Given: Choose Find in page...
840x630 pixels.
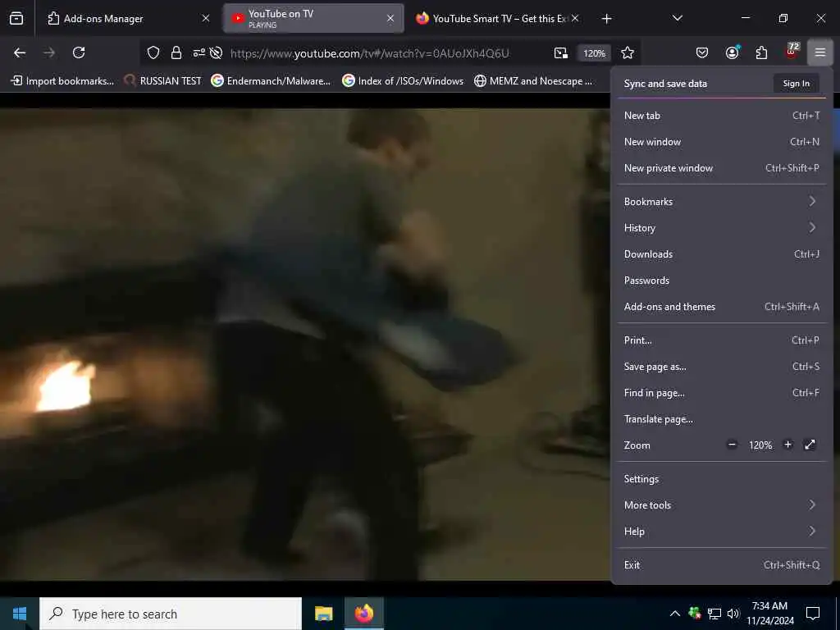Looking at the screenshot, I should 722,393.
